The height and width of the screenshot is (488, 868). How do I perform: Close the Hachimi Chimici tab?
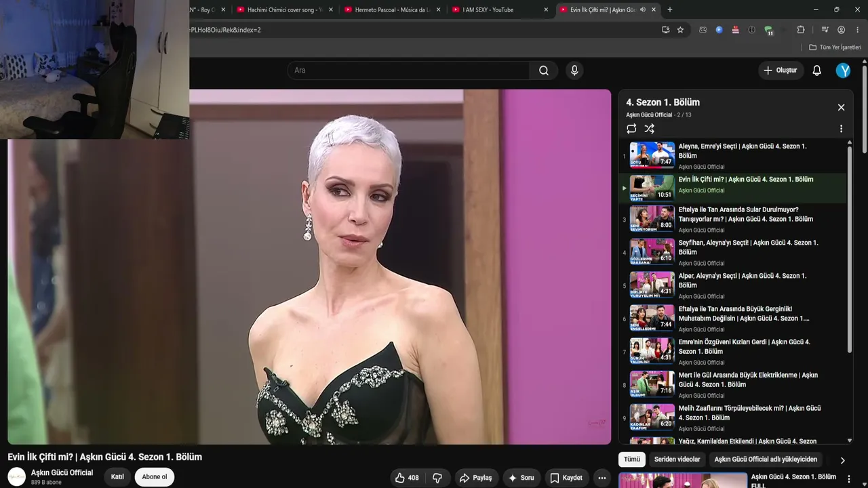click(331, 10)
